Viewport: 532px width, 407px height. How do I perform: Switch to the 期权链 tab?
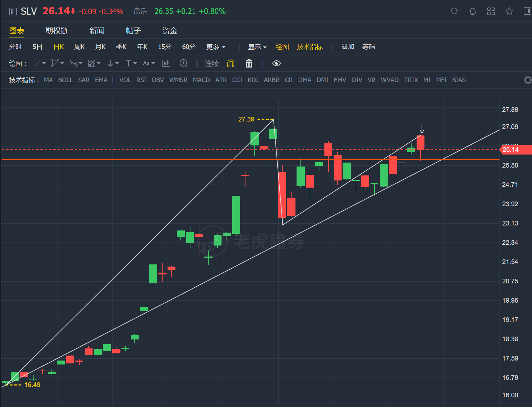57,31
